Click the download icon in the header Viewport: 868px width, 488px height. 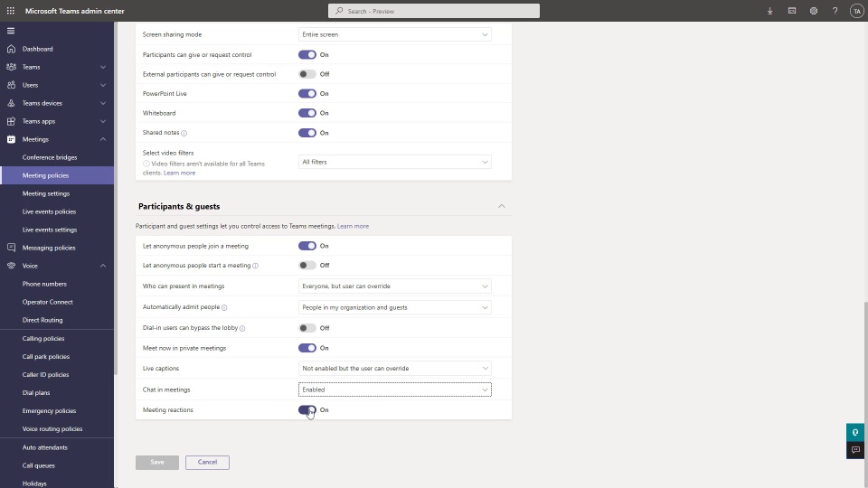769,11
